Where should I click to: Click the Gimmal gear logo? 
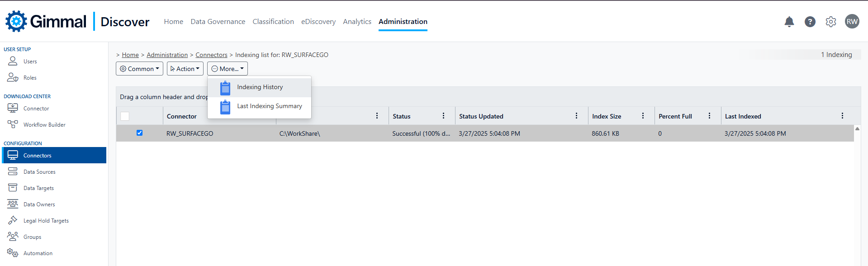point(16,21)
